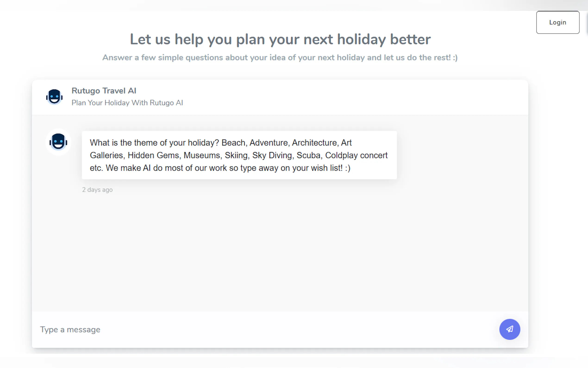
Task: Click Hidden Gems in the bot message
Action: (x=153, y=155)
